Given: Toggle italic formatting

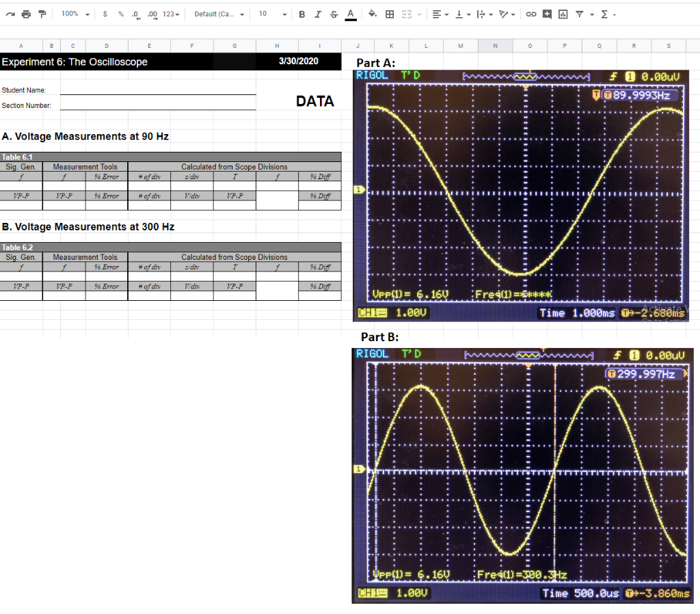Looking at the screenshot, I should tap(318, 14).
